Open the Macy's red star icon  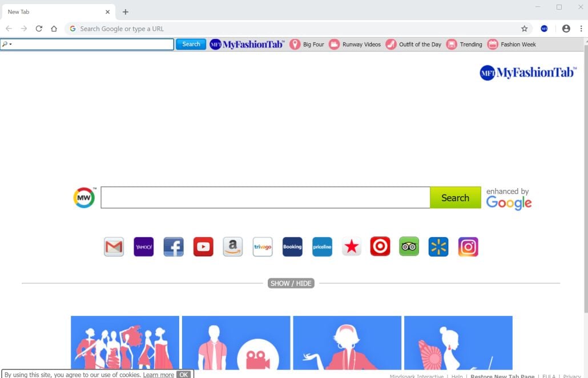(x=352, y=246)
